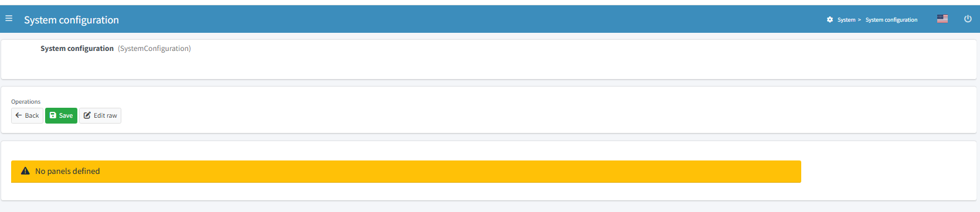Open the US flag language selector
This screenshot has height=212, width=980.
click(942, 19)
